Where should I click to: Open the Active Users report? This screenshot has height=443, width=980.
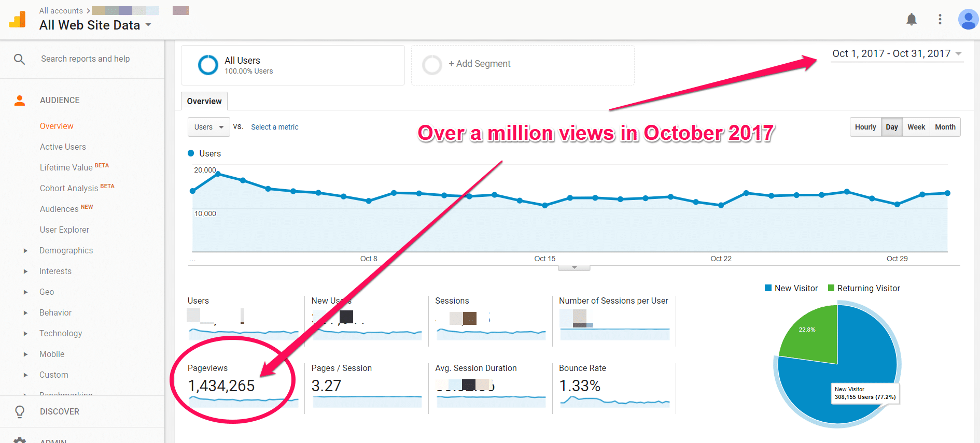[63, 147]
